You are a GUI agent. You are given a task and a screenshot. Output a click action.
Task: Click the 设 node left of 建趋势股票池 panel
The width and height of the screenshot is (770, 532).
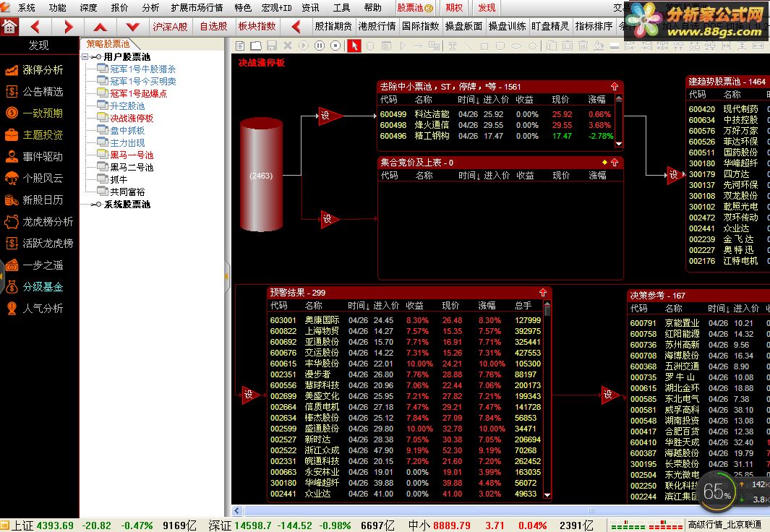pyautogui.click(x=675, y=175)
